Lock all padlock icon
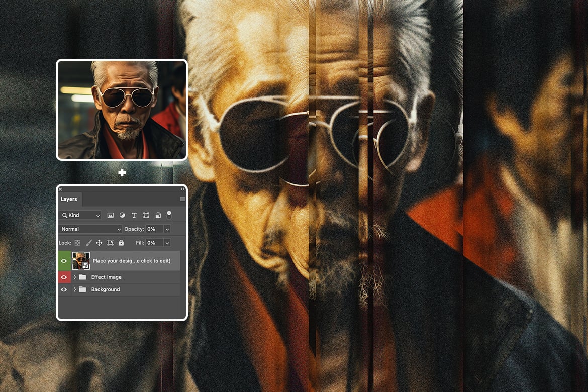 (121, 243)
